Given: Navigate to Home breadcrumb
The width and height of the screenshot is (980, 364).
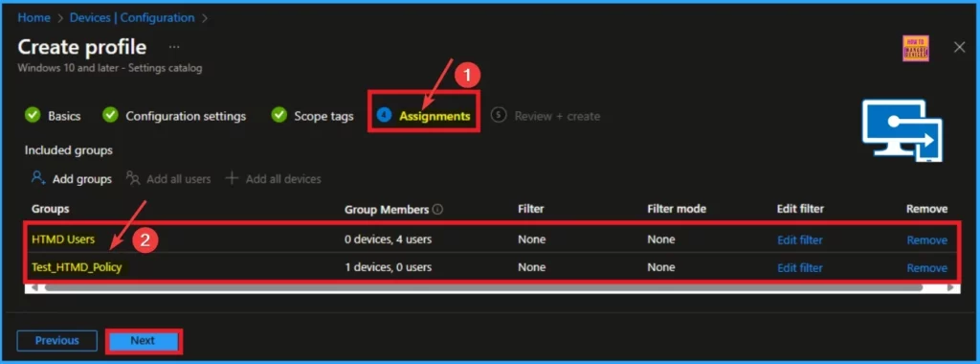Looking at the screenshot, I should (x=33, y=17).
